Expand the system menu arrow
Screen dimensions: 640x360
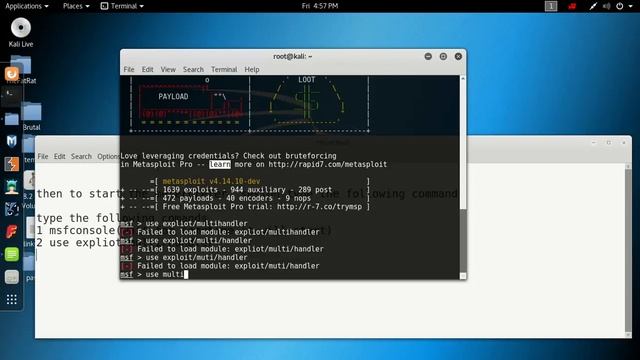click(x=630, y=6)
